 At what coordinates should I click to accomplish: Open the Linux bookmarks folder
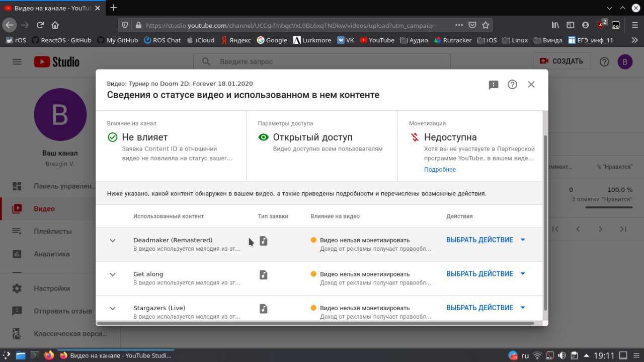(515, 40)
